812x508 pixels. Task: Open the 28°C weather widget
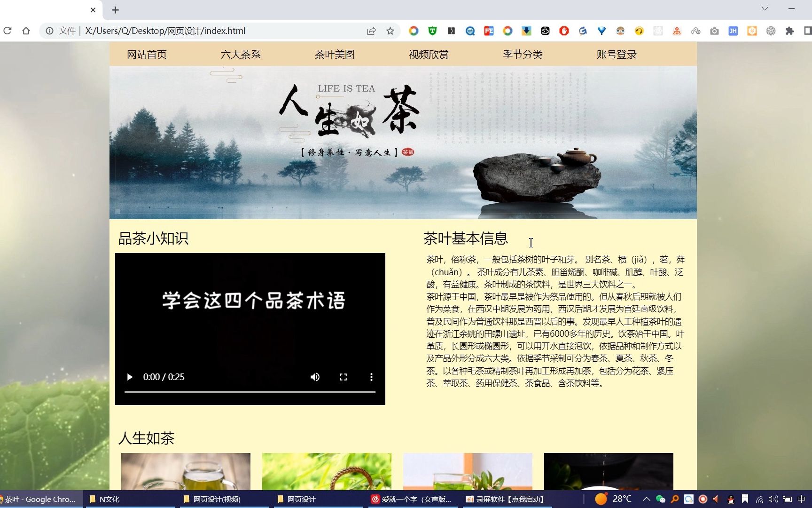pyautogui.click(x=613, y=499)
